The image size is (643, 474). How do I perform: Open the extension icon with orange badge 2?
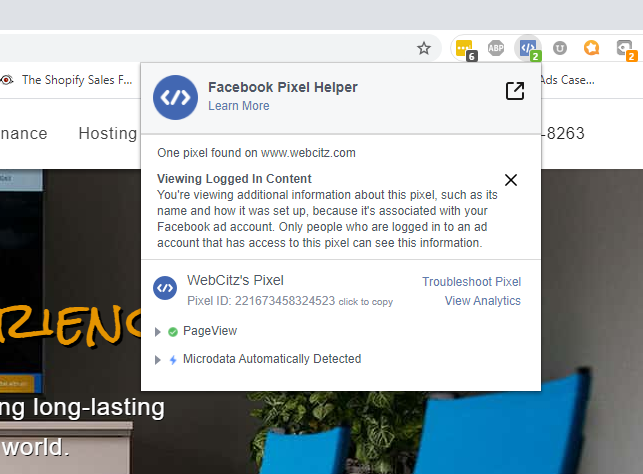(627, 50)
